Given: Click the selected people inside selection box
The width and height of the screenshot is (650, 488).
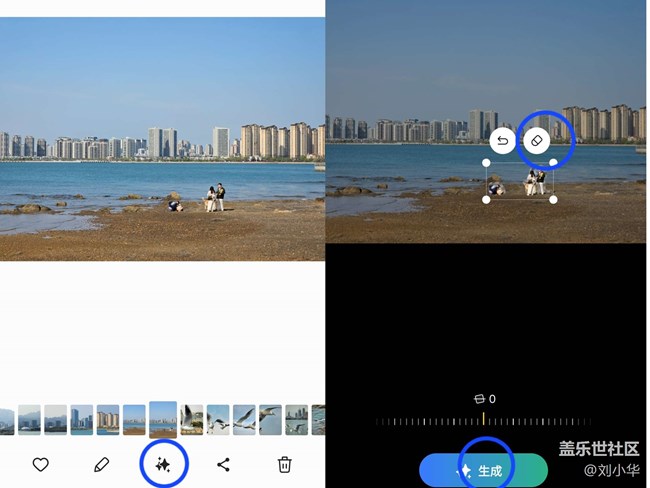Looking at the screenshot, I should [x=535, y=184].
